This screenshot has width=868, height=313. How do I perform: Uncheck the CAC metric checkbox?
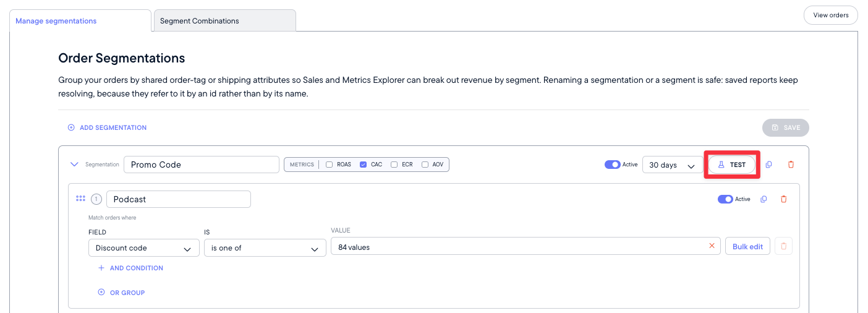pyautogui.click(x=364, y=165)
